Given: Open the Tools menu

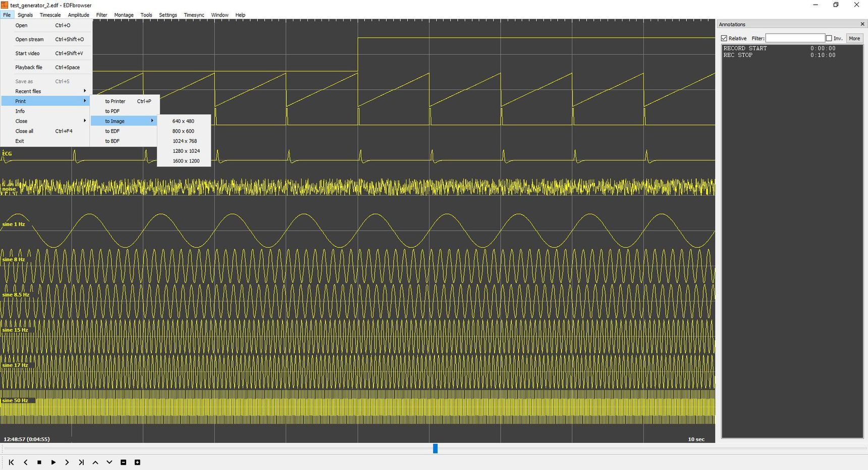Looking at the screenshot, I should click(x=146, y=15).
